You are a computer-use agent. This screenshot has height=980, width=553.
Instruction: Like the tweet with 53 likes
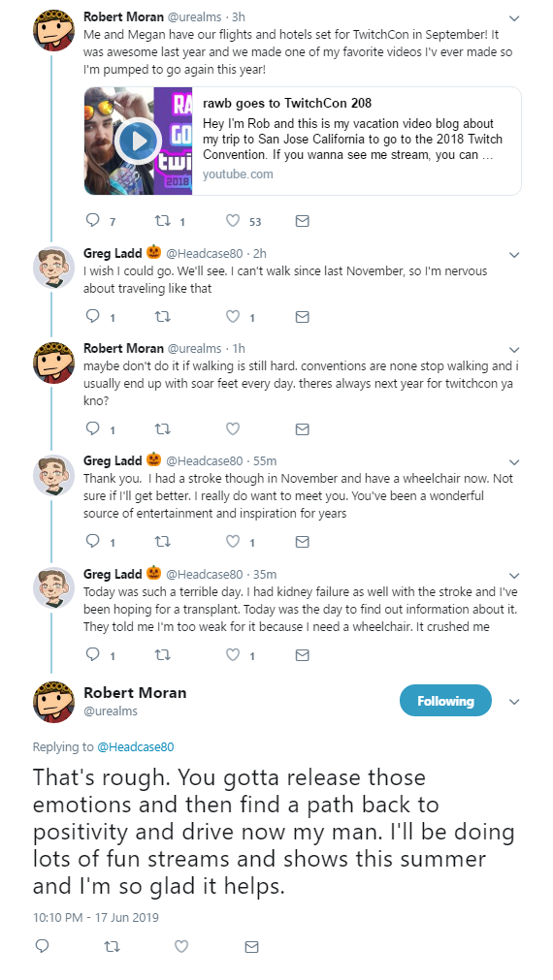click(x=233, y=221)
